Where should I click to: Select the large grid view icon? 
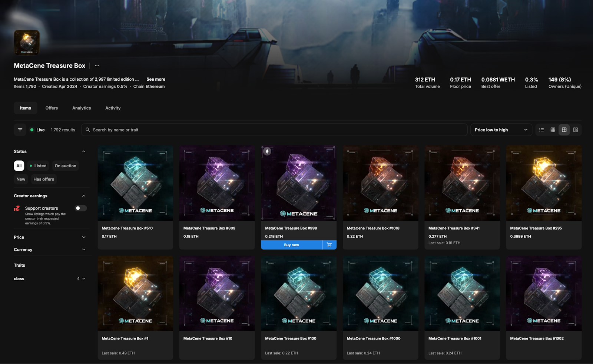coord(564,130)
